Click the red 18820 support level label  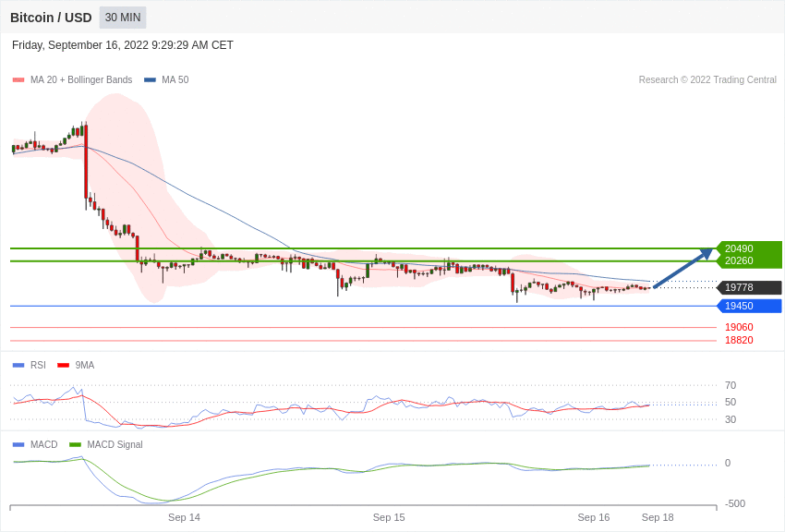click(739, 340)
